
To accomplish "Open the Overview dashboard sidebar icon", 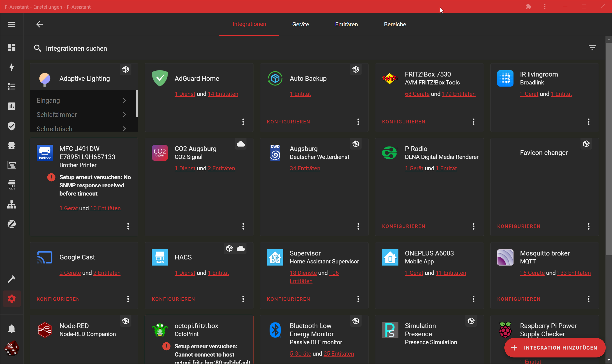I will point(11,47).
